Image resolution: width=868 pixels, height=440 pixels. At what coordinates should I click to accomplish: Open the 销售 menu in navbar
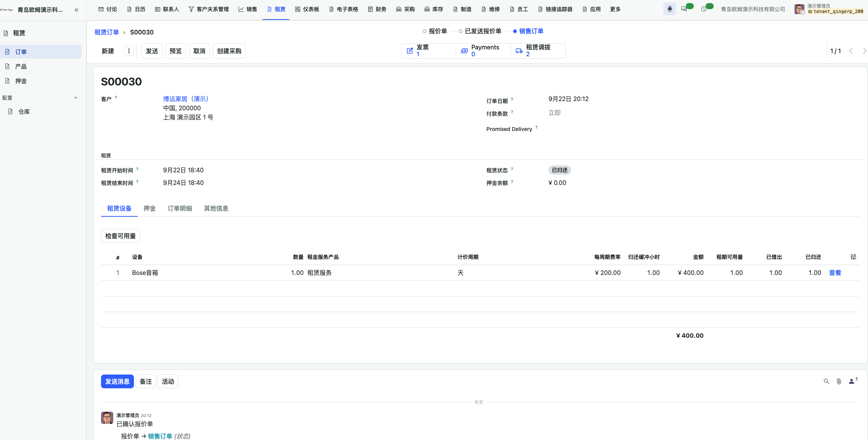point(248,9)
